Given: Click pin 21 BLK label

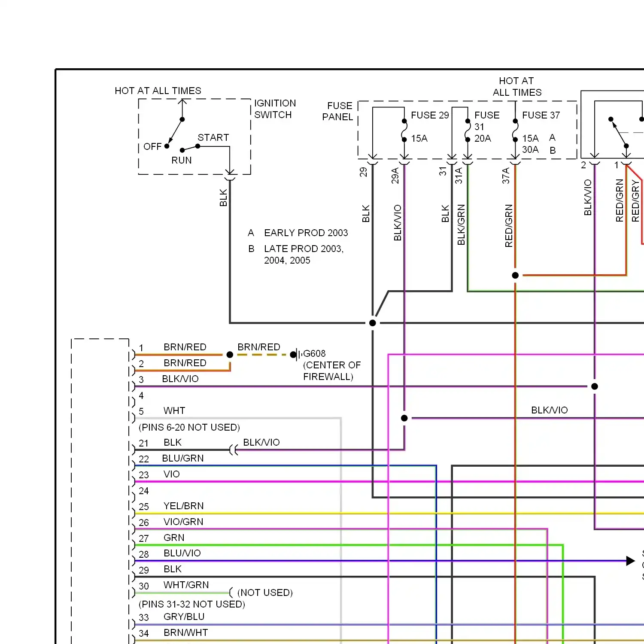Looking at the screenshot, I should 173,442.
